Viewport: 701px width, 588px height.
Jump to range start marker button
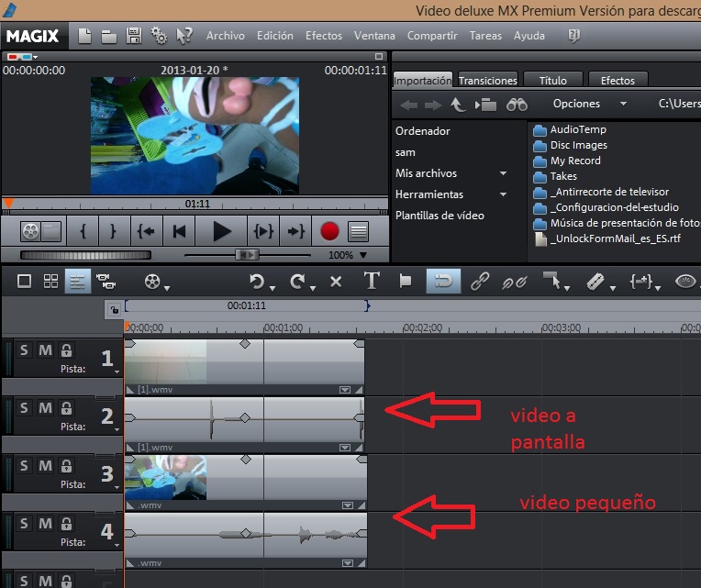click(146, 231)
